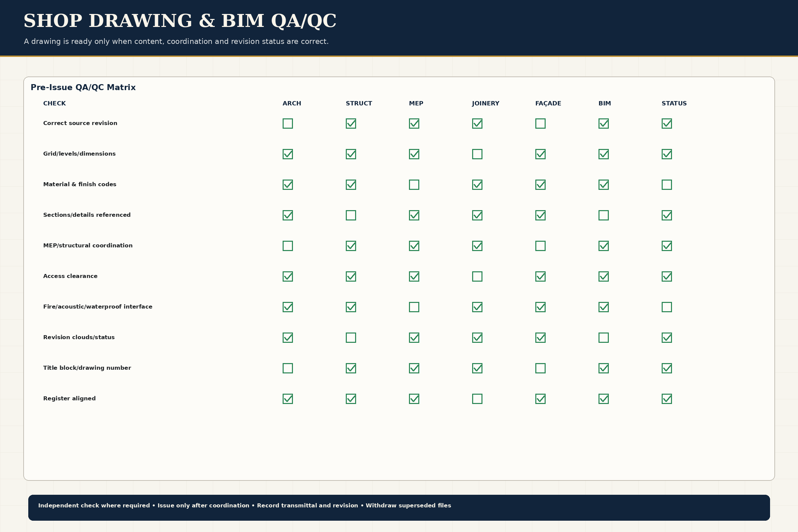
Task: Click the MEP column header
Action: point(416,103)
